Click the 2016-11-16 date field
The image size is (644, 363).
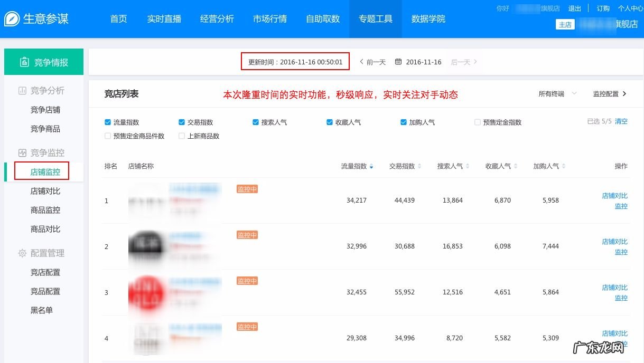coord(425,62)
